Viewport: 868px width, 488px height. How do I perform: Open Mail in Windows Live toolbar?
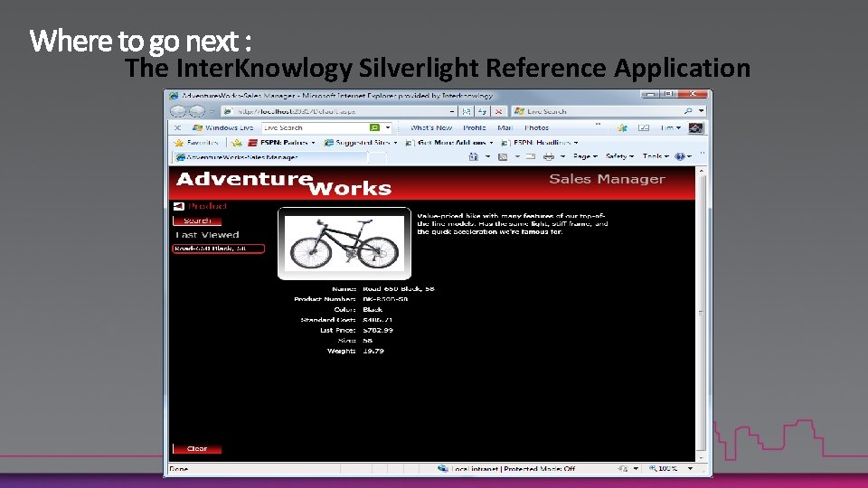point(505,127)
